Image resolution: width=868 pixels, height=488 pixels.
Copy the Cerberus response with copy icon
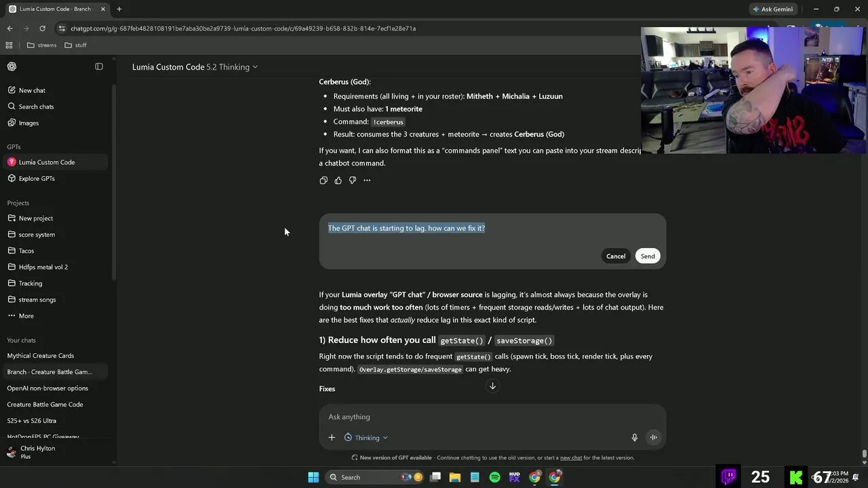(x=323, y=180)
